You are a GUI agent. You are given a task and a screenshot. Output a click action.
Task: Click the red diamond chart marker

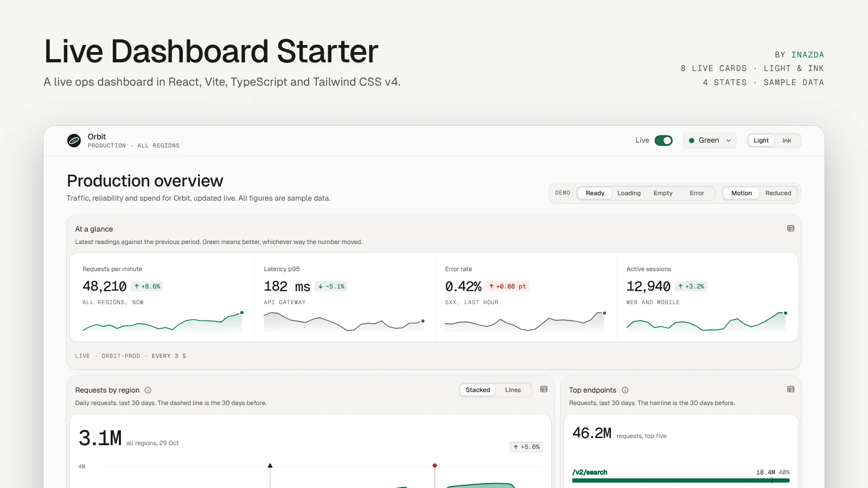[435, 465]
